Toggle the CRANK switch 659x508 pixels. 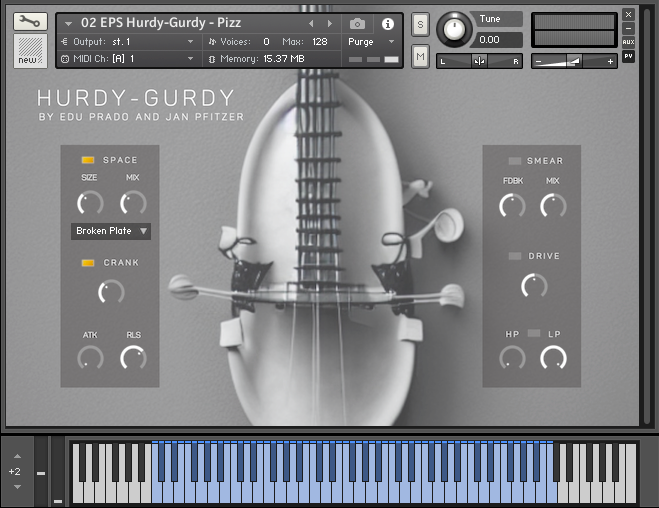pyautogui.click(x=88, y=263)
